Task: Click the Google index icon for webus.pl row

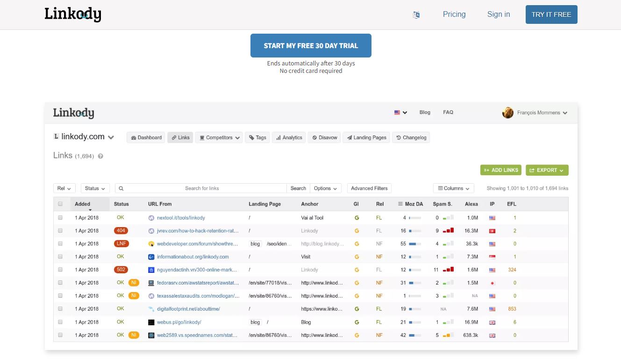Action: (x=357, y=322)
